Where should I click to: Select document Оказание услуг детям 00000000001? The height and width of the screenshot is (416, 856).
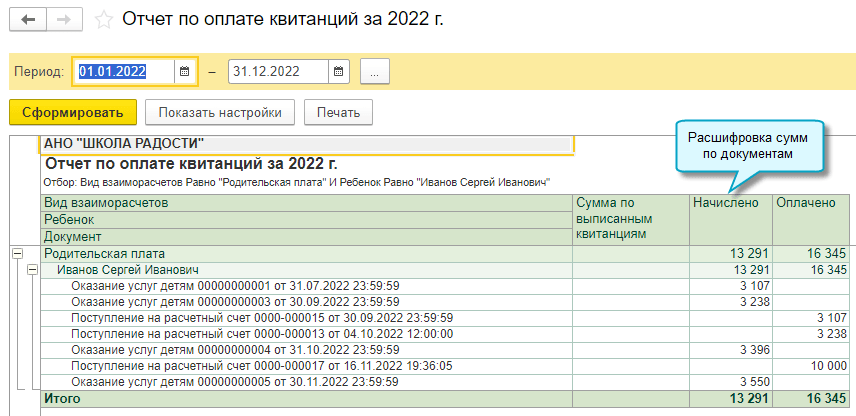(235, 286)
